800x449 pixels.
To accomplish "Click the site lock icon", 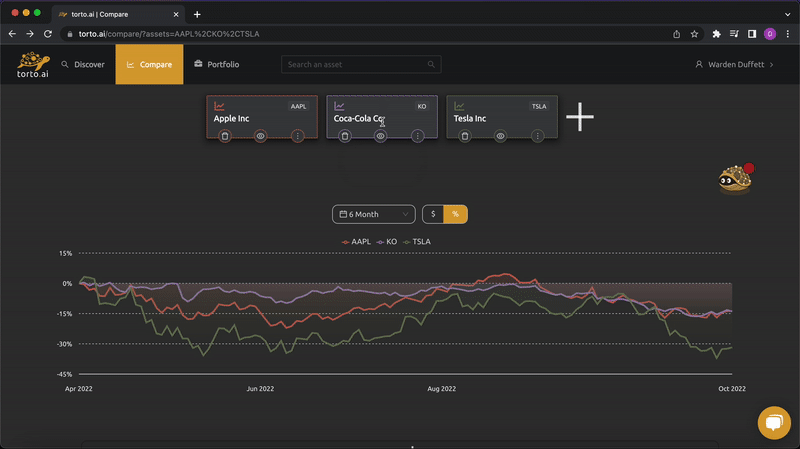I will 70,34.
